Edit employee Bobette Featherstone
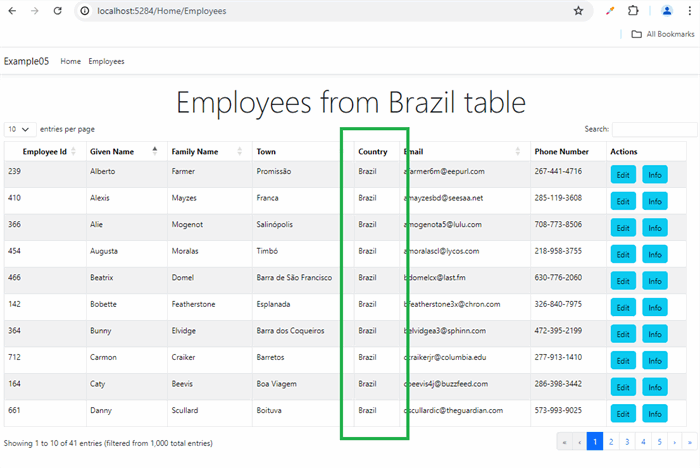 (623, 308)
